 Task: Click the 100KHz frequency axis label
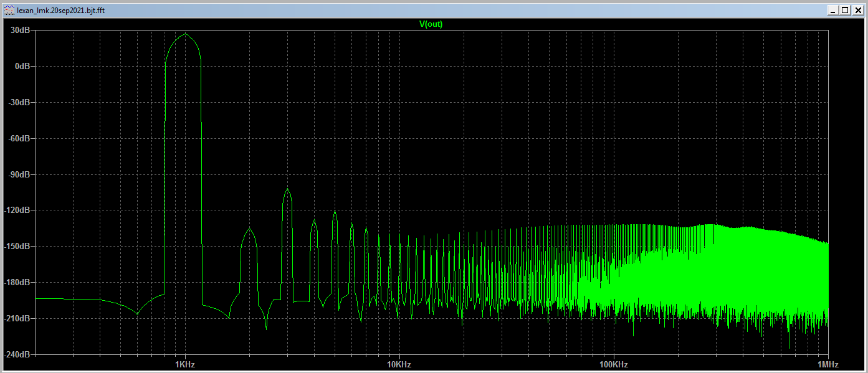[x=613, y=364]
